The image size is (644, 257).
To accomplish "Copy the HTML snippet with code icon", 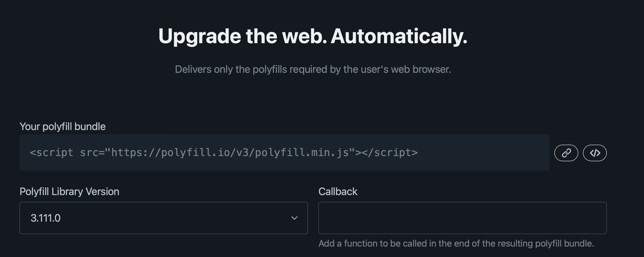I will pyautogui.click(x=595, y=153).
